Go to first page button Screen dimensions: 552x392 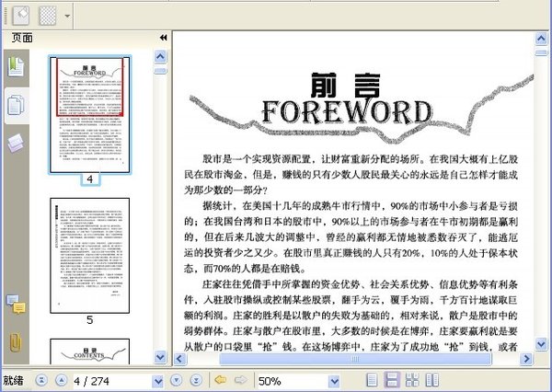41,380
